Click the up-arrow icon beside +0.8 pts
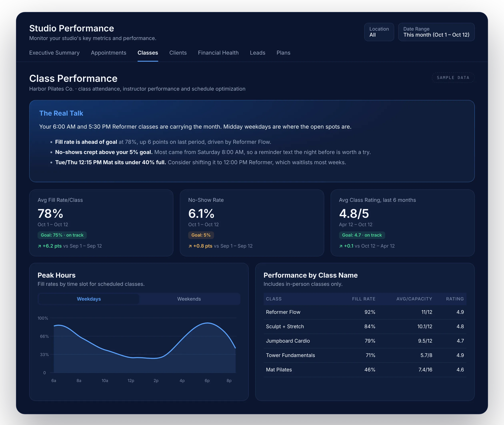The width and height of the screenshot is (504, 425). (x=190, y=246)
